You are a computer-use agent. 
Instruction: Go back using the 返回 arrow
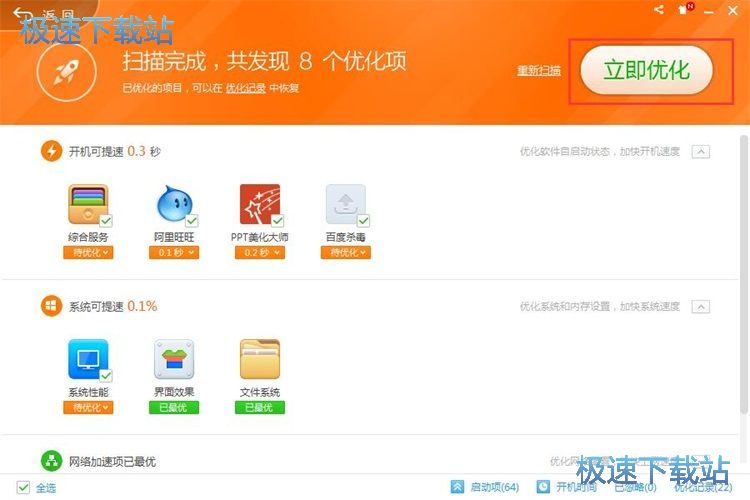pos(22,12)
